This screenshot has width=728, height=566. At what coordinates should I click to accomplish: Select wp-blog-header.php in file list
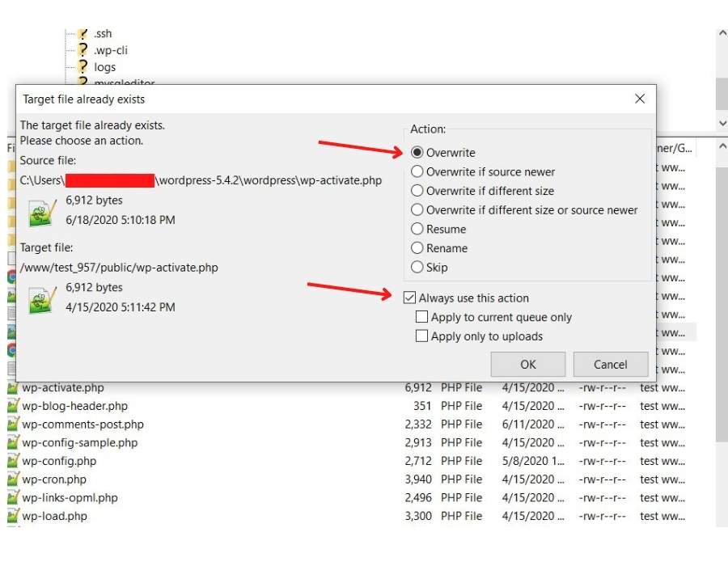coord(74,406)
